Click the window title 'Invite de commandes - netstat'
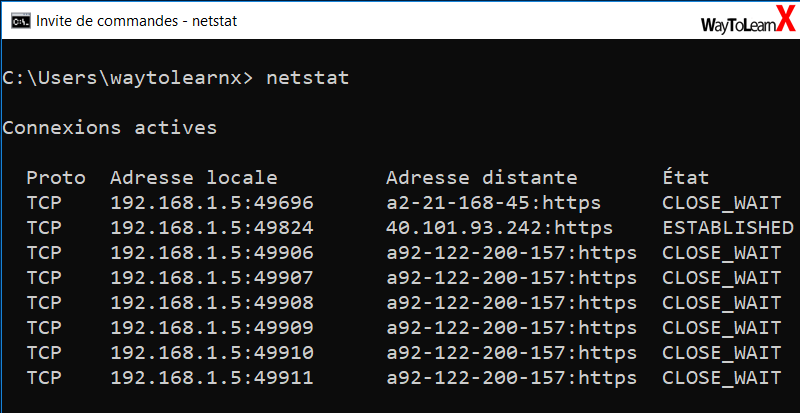 coord(137,21)
